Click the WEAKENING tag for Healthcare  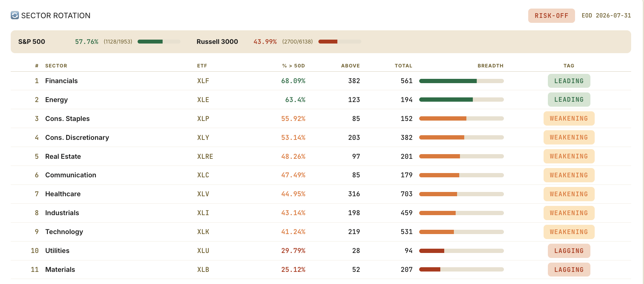coord(569,194)
